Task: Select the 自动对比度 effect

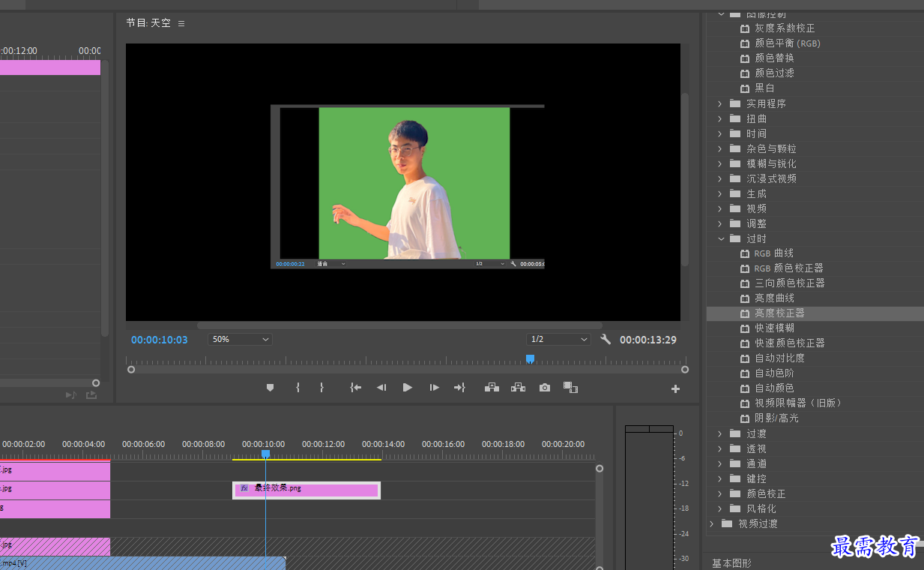Action: (779, 358)
